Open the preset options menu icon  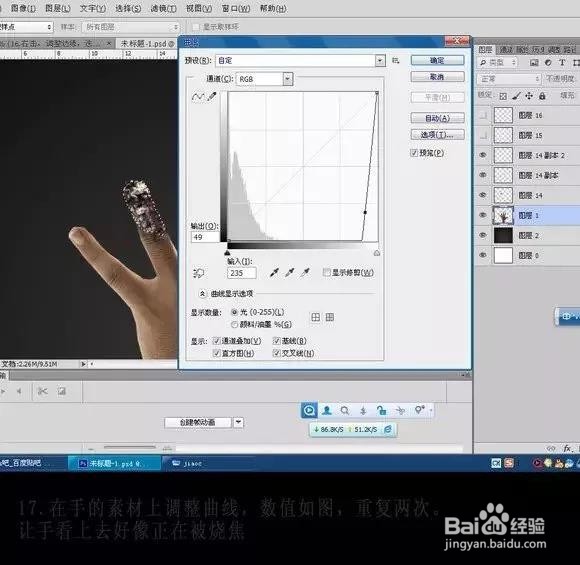[396, 60]
